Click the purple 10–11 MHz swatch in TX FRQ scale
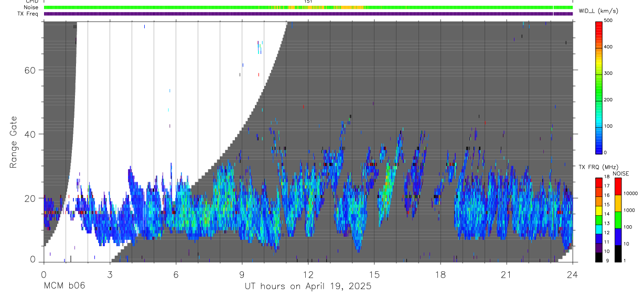 click(x=598, y=248)
